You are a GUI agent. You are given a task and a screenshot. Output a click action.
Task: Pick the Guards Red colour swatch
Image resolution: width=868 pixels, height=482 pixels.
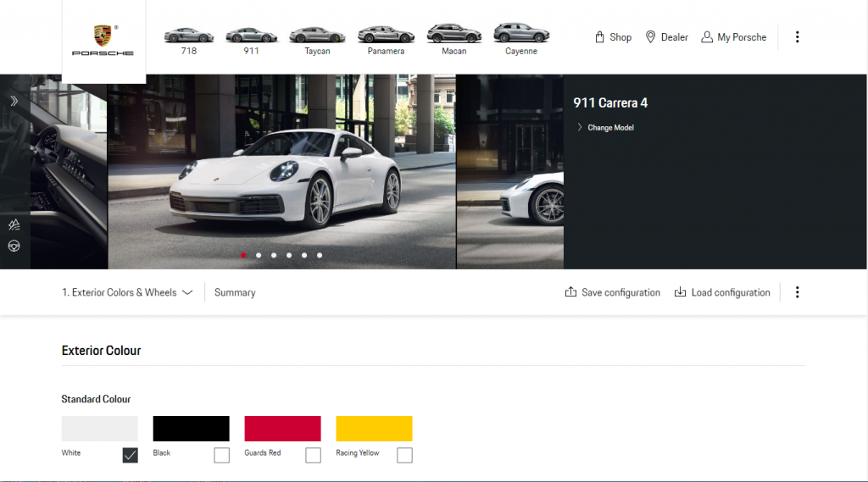(283, 429)
